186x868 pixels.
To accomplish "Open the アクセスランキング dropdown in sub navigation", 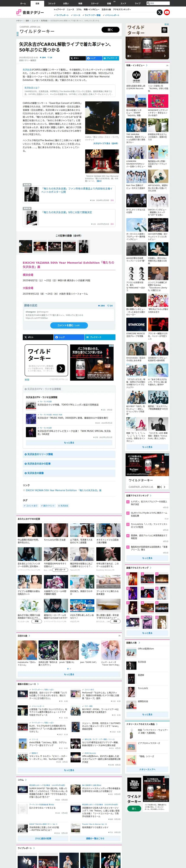I will click(x=122, y=9).
